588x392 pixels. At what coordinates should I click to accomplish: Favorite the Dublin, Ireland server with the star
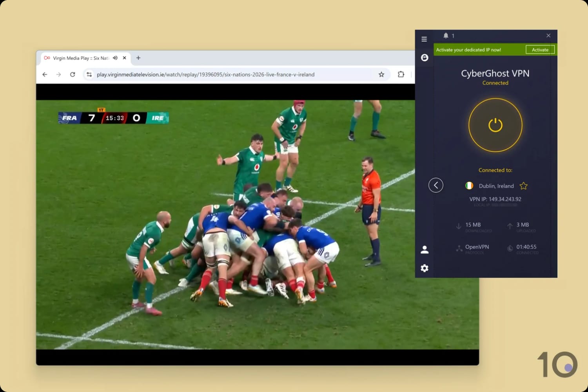coord(524,186)
